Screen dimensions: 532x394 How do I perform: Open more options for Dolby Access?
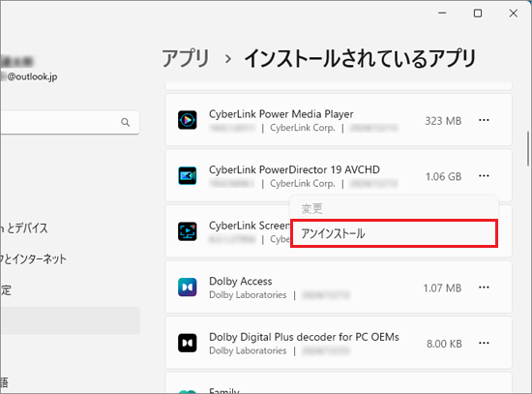coord(484,288)
